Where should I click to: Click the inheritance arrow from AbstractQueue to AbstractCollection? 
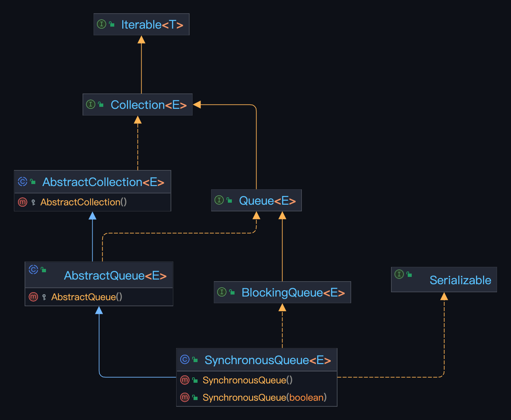tap(92, 240)
